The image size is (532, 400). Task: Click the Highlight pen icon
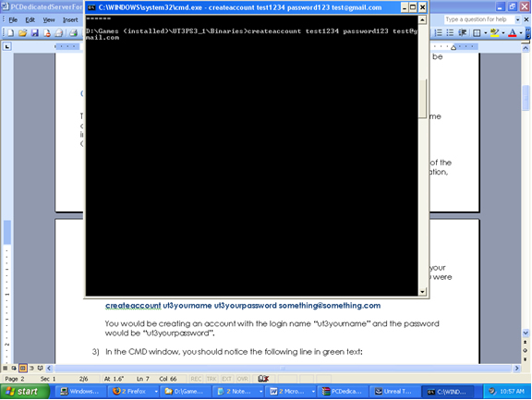(x=495, y=32)
